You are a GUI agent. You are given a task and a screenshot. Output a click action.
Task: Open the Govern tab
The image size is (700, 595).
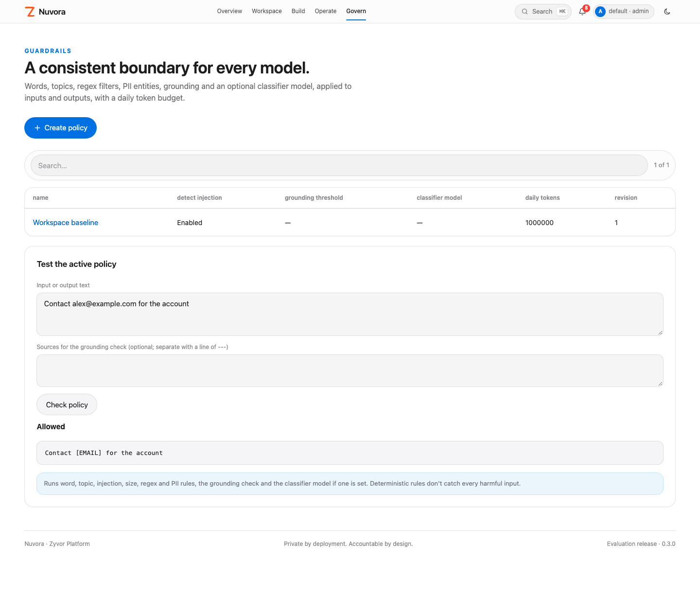click(x=356, y=11)
